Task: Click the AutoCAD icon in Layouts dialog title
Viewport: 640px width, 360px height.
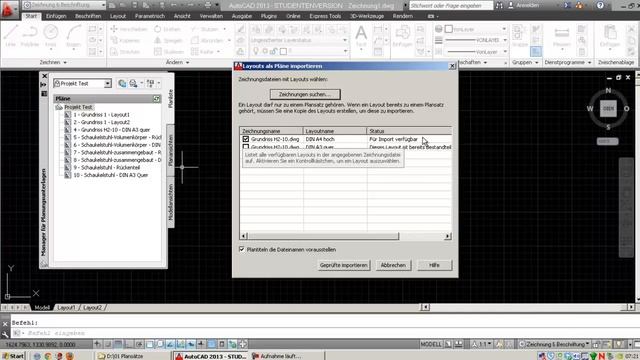Action: [238, 66]
